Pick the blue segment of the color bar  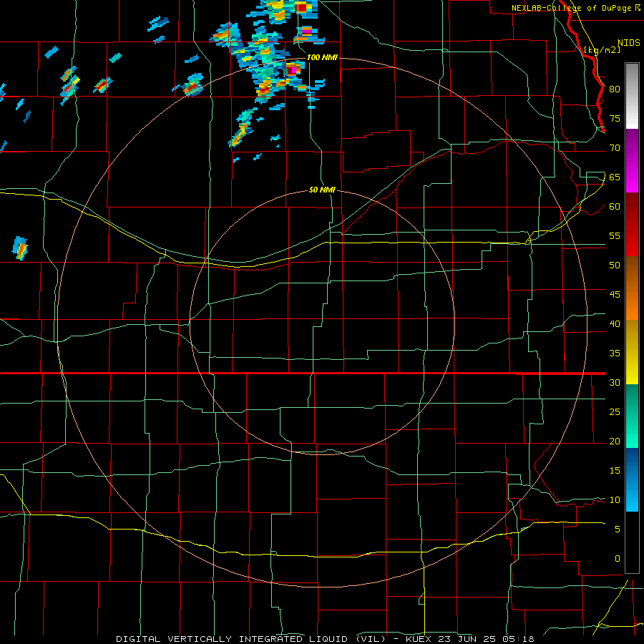click(x=632, y=479)
